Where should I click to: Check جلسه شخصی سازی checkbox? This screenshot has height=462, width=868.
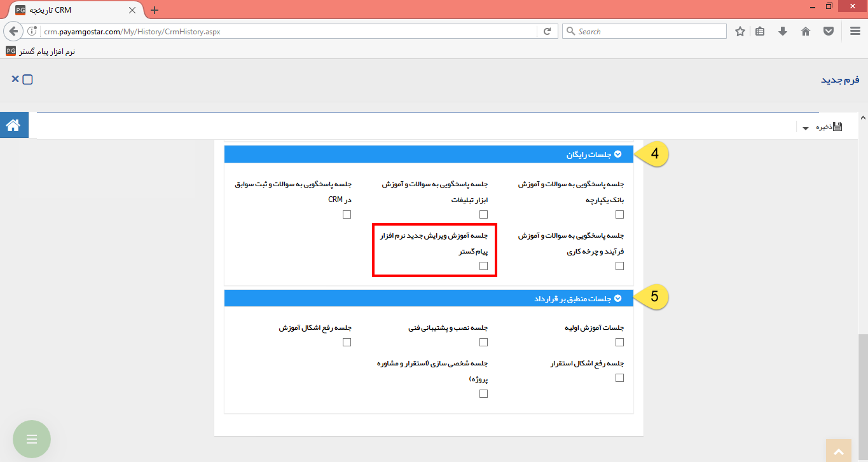click(483, 394)
